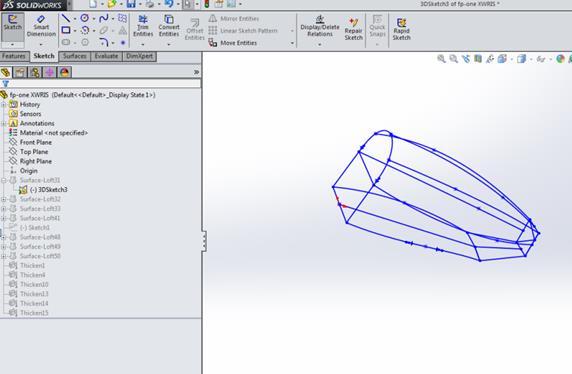Click the Display Manager color-wheel tab
The height and width of the screenshot is (374, 572).
(65, 72)
